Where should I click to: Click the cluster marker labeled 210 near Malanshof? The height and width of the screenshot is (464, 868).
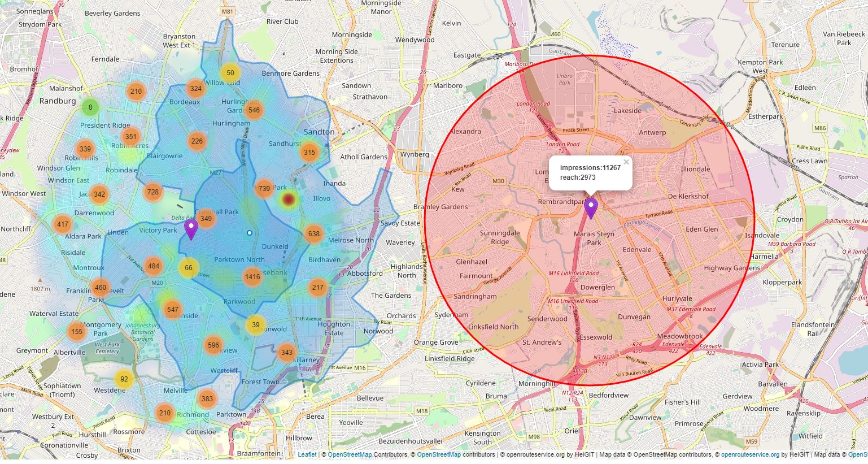[136, 91]
